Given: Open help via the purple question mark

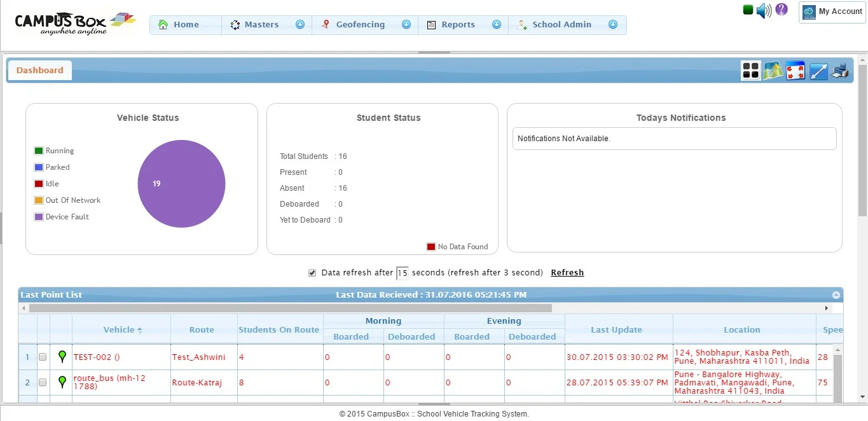Looking at the screenshot, I should pyautogui.click(x=782, y=10).
